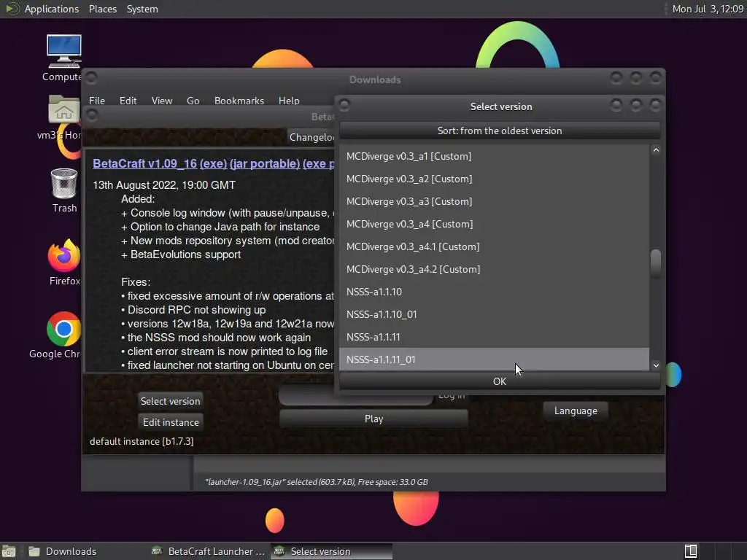The image size is (747, 560).
Task: Open the BetaCraft v1.09_16 link
Action: click(x=145, y=163)
